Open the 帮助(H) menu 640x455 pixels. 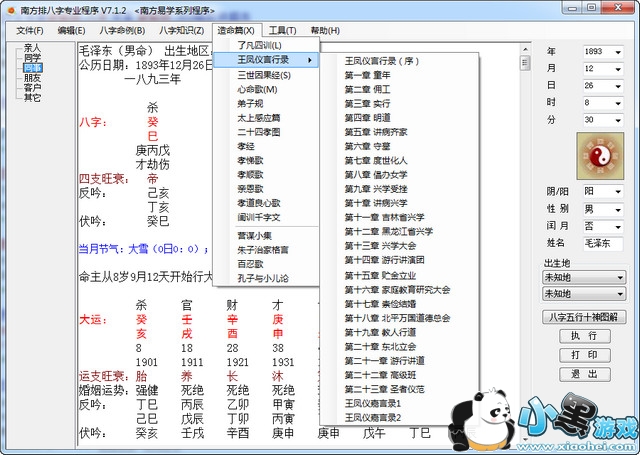click(325, 31)
